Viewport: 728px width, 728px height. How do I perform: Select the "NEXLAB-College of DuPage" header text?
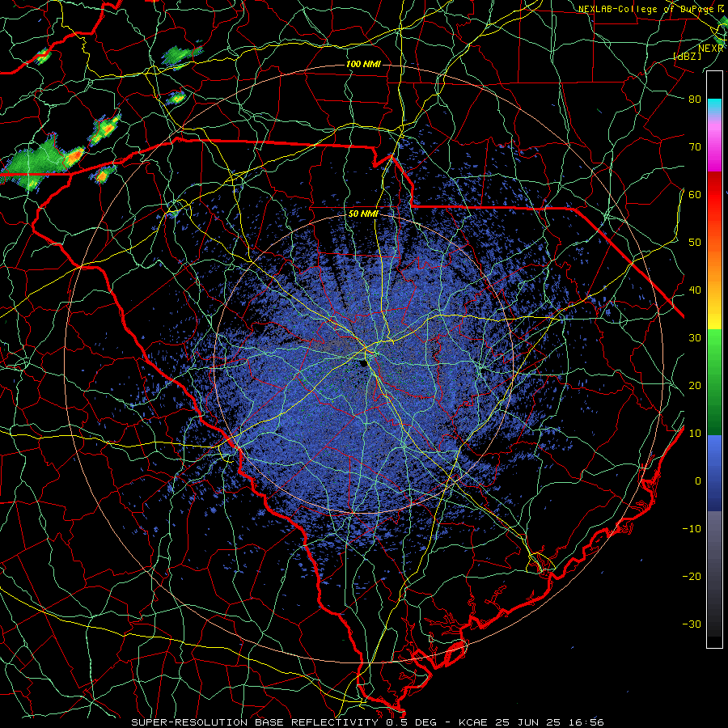pyautogui.click(x=647, y=9)
